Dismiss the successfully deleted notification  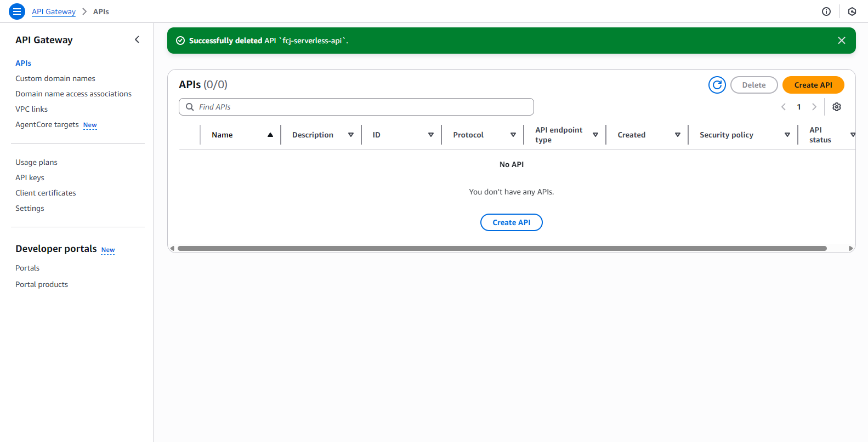click(842, 41)
